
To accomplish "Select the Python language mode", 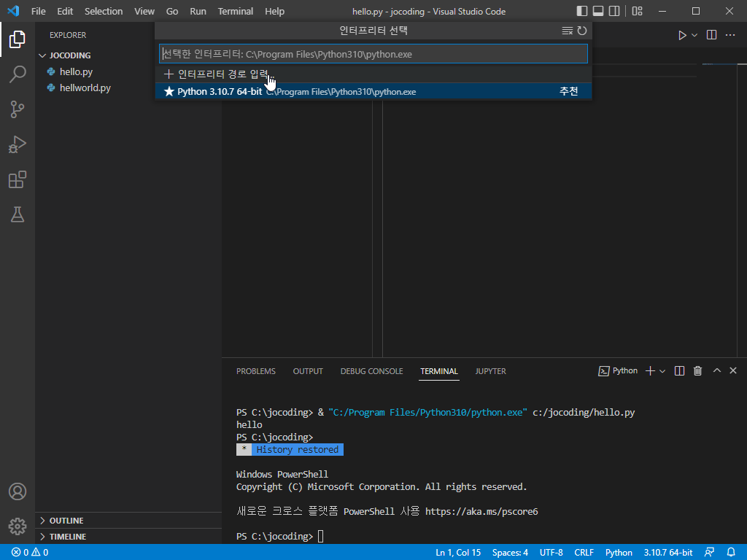I will click(619, 553).
